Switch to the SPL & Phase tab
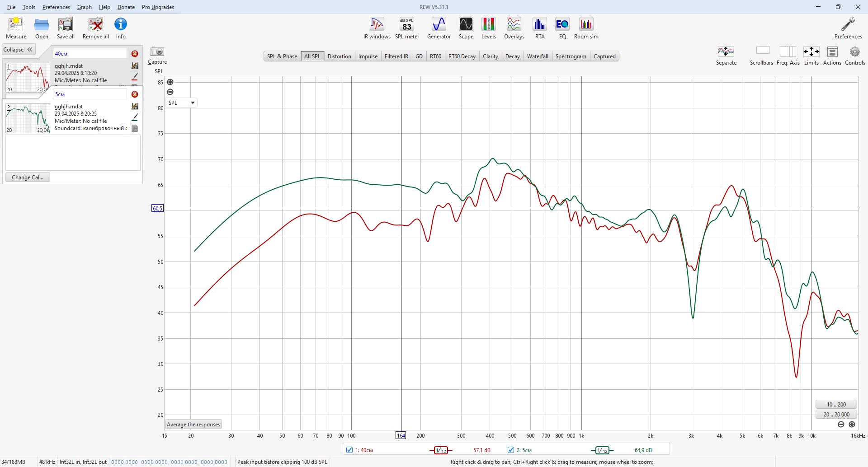 point(282,56)
